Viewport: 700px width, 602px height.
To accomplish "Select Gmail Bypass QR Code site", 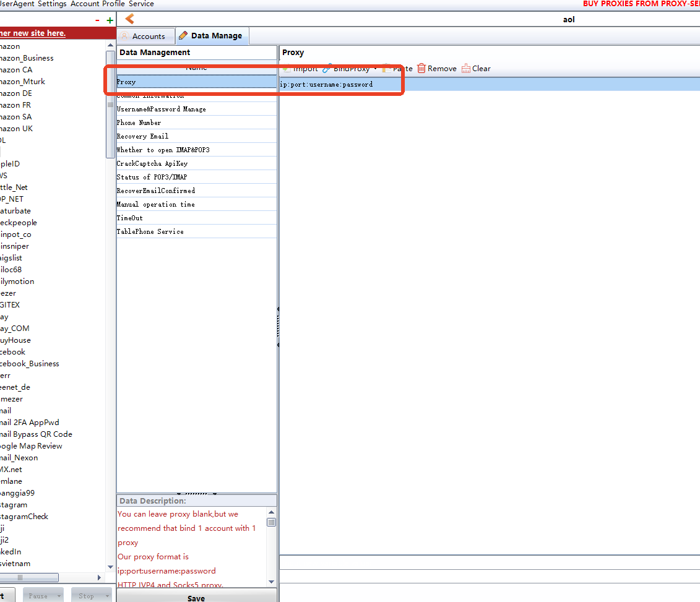I will click(x=36, y=434).
